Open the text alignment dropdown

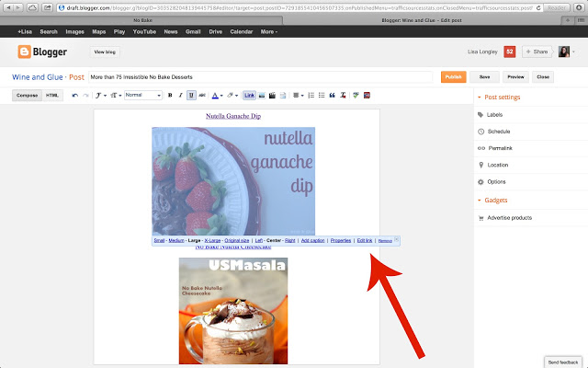click(298, 96)
